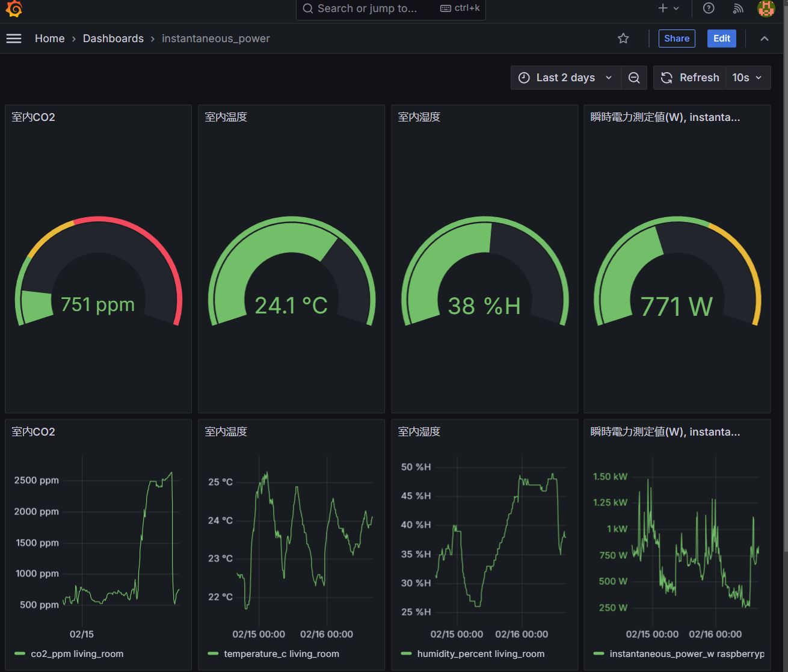Click the Grafana logo icon
The height and width of the screenshot is (672, 788).
[x=14, y=9]
